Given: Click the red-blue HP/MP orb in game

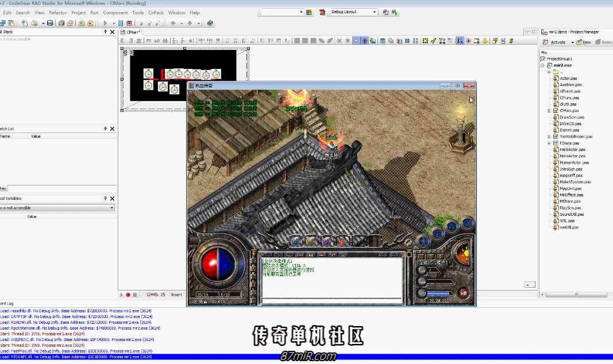Looking at the screenshot, I should click(218, 264).
